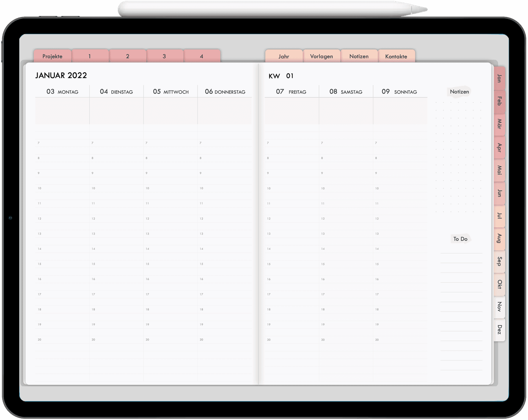The height and width of the screenshot is (420, 528).
Task: Tap the shaded box under Samstag
Action: coord(346,111)
